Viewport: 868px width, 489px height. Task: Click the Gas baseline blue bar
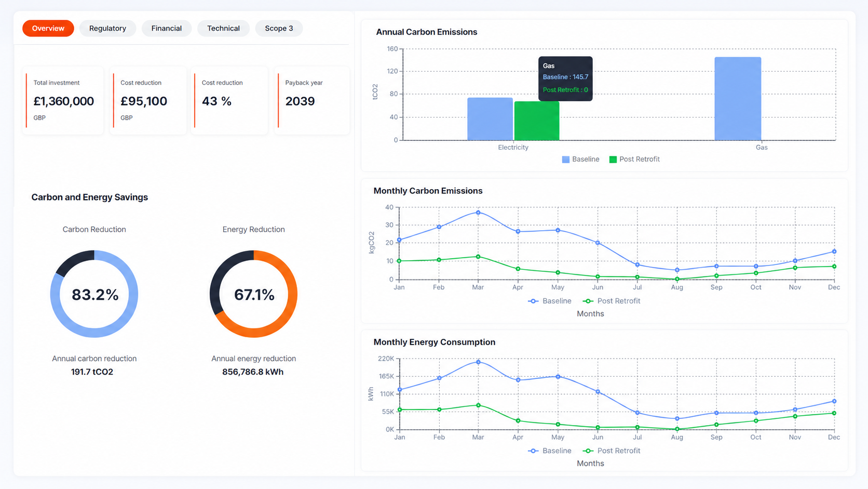click(738, 99)
